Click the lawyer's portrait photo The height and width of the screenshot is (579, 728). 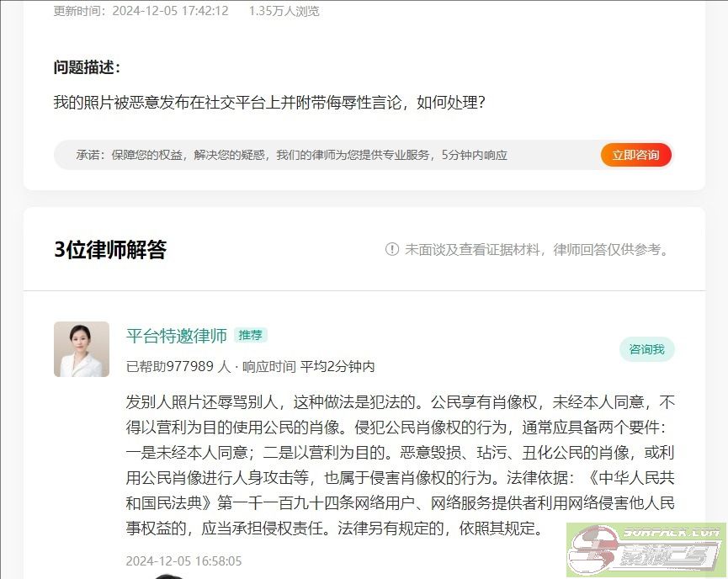(82, 349)
